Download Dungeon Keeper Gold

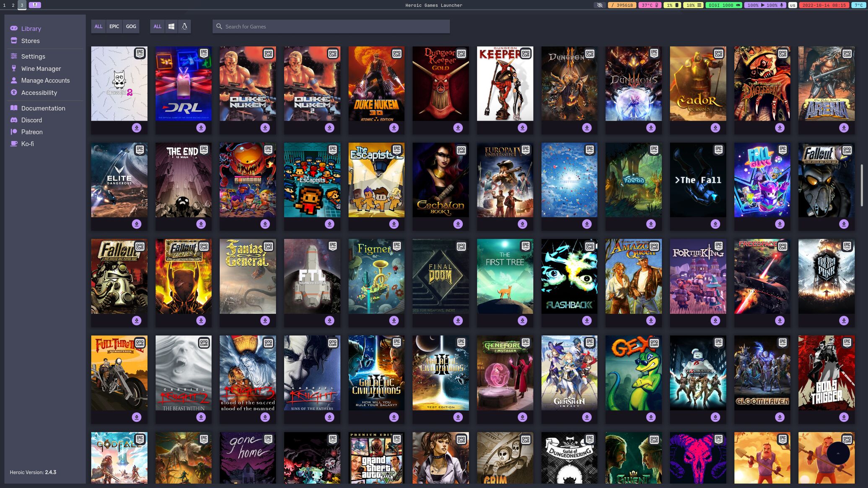pos(458,128)
